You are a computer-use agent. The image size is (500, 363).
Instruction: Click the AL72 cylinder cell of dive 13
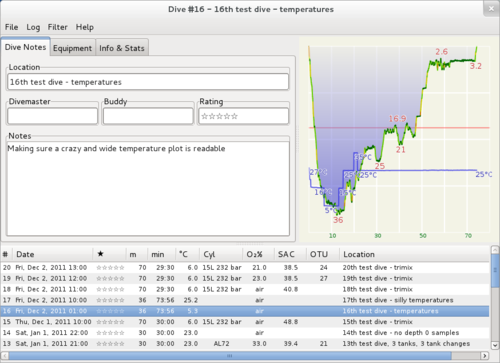point(221,344)
